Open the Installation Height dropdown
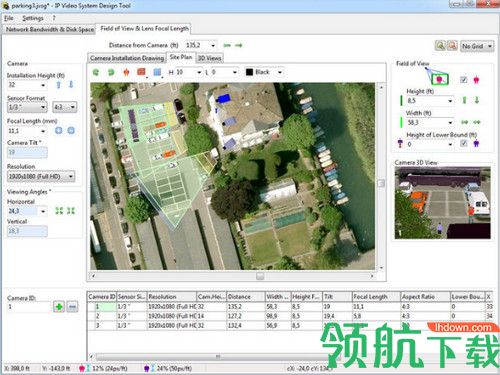This screenshot has height=375, width=500. (43, 85)
